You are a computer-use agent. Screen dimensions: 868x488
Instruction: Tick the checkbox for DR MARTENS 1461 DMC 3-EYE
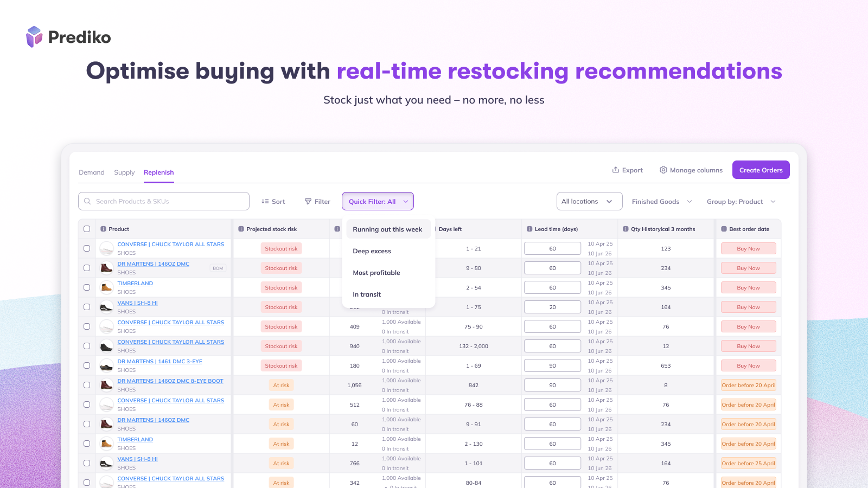click(x=87, y=365)
